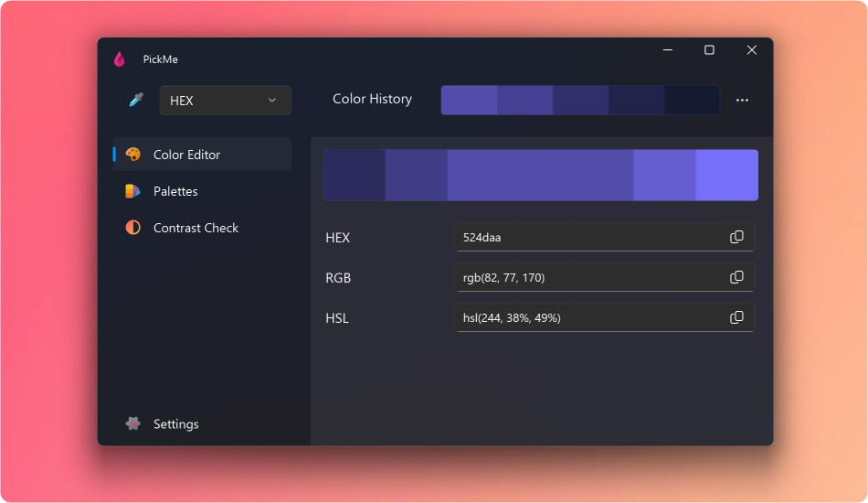The height and width of the screenshot is (503, 868).
Task: Click the Palettes swatch icon in the sidebar
Action: click(133, 191)
